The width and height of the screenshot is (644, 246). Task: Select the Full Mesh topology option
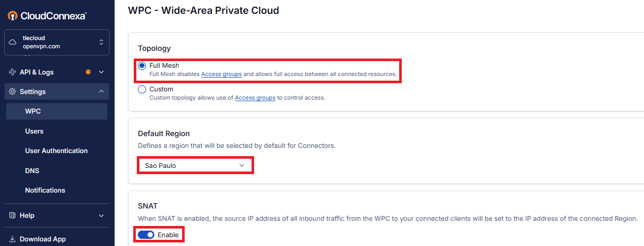tap(142, 66)
